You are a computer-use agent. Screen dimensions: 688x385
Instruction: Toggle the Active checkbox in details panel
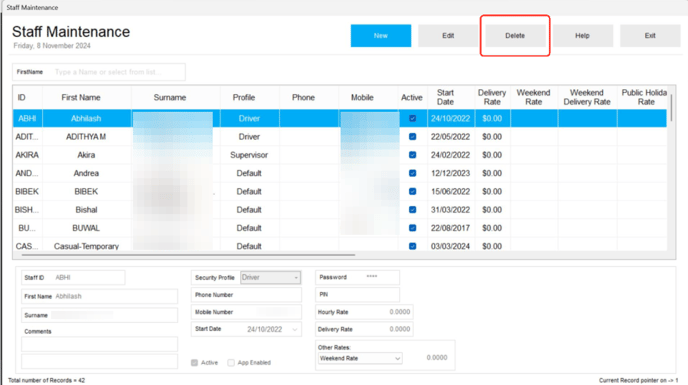[x=194, y=363]
